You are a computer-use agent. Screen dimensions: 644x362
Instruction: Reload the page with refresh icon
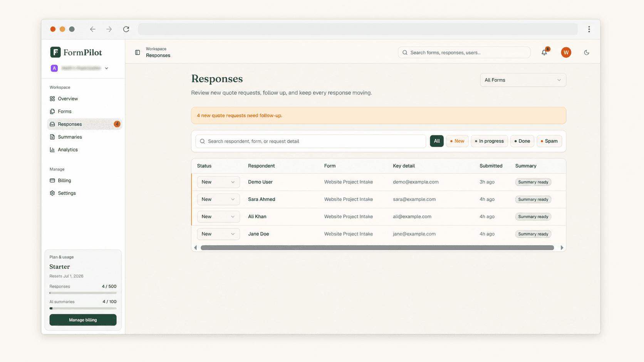pyautogui.click(x=126, y=29)
